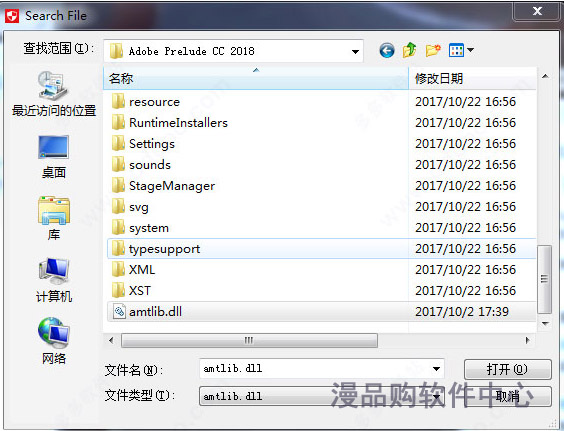Create a new folder icon

pos(433,50)
